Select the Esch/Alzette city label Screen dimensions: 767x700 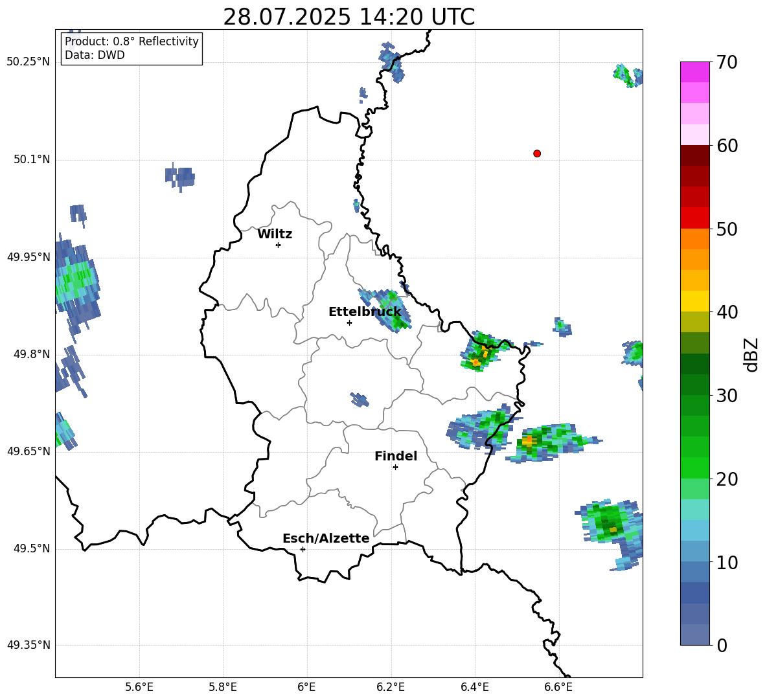click(x=326, y=538)
